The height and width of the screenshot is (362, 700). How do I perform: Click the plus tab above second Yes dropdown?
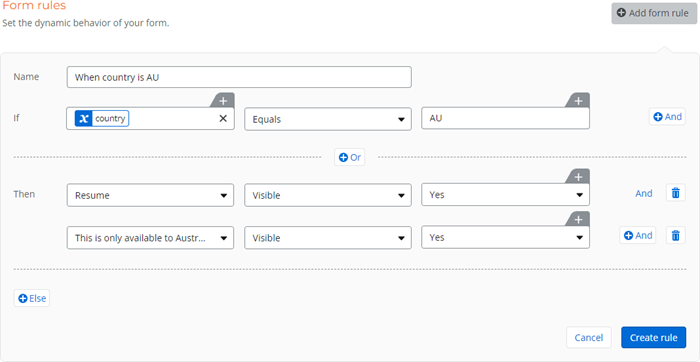[x=578, y=220]
